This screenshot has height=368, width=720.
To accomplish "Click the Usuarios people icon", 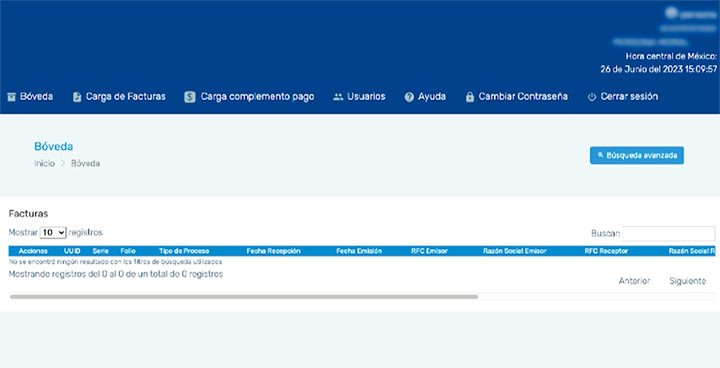I will click(x=338, y=97).
